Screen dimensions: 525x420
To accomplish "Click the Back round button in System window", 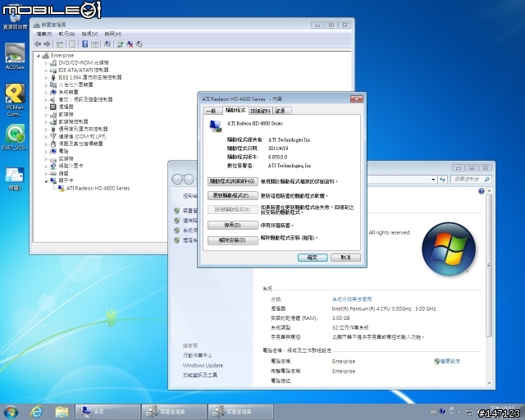I will tap(177, 179).
